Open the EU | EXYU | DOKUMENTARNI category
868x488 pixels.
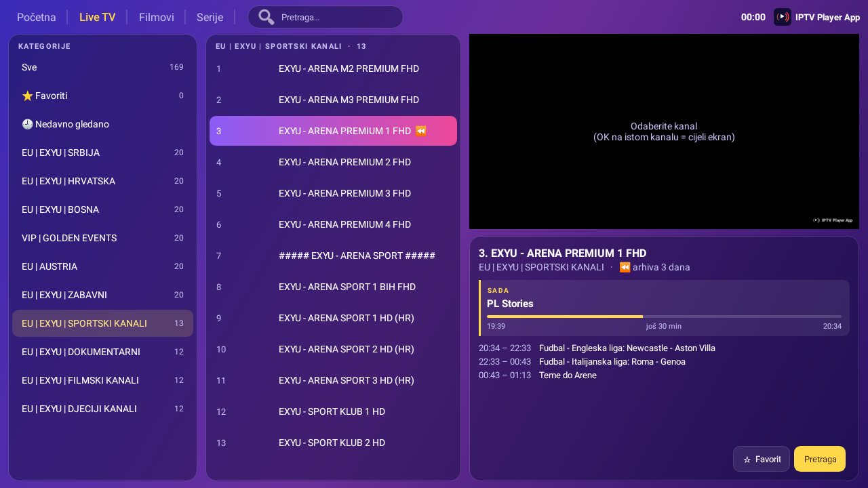point(102,352)
